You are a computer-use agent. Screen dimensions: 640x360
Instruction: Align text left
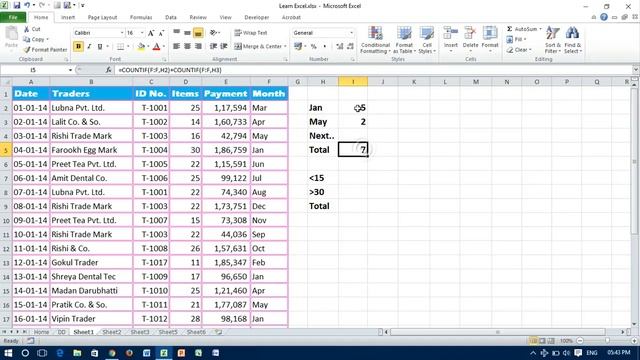[x=176, y=47]
